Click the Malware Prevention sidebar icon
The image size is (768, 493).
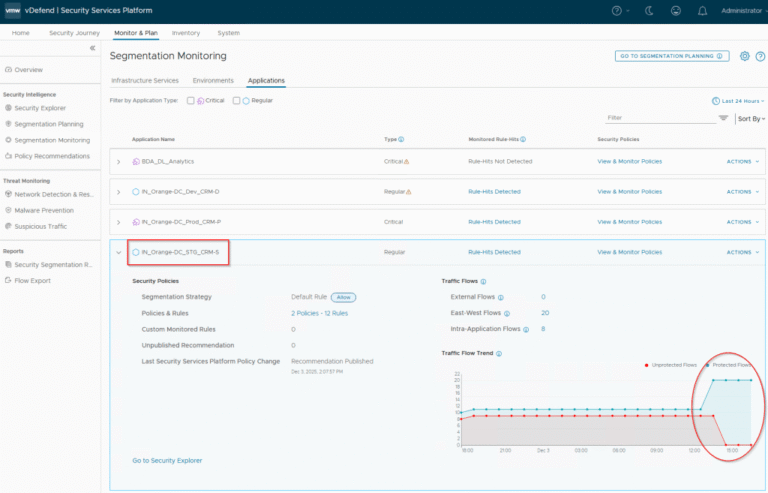[8, 210]
